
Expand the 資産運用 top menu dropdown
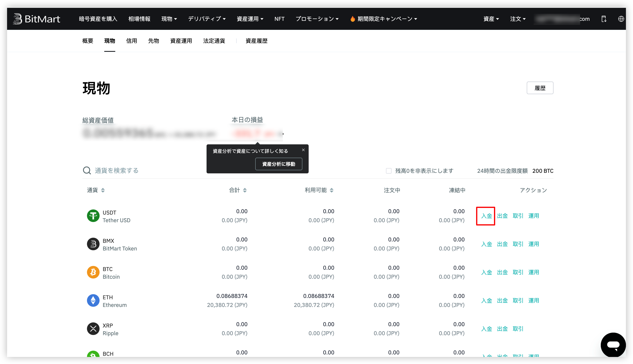pyautogui.click(x=250, y=19)
